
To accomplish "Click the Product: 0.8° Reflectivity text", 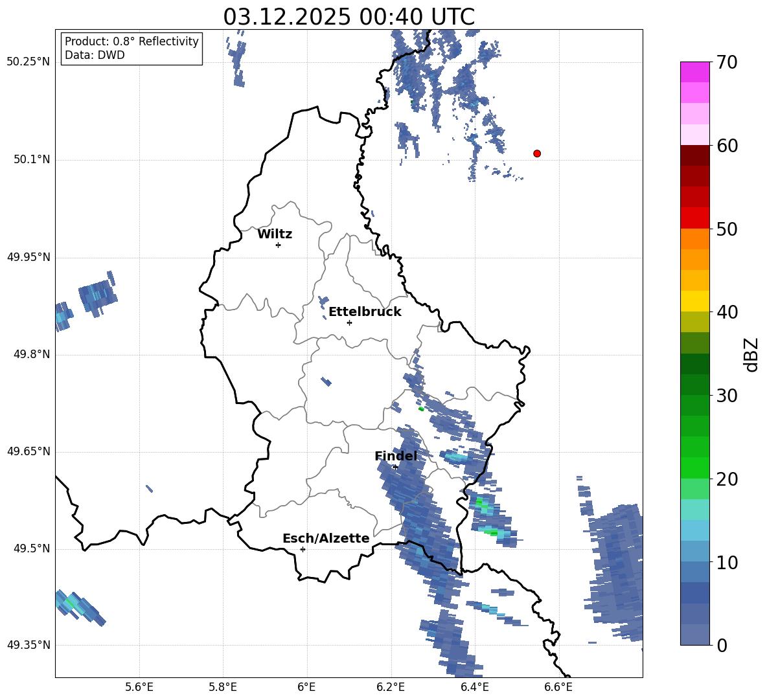I will [x=132, y=41].
